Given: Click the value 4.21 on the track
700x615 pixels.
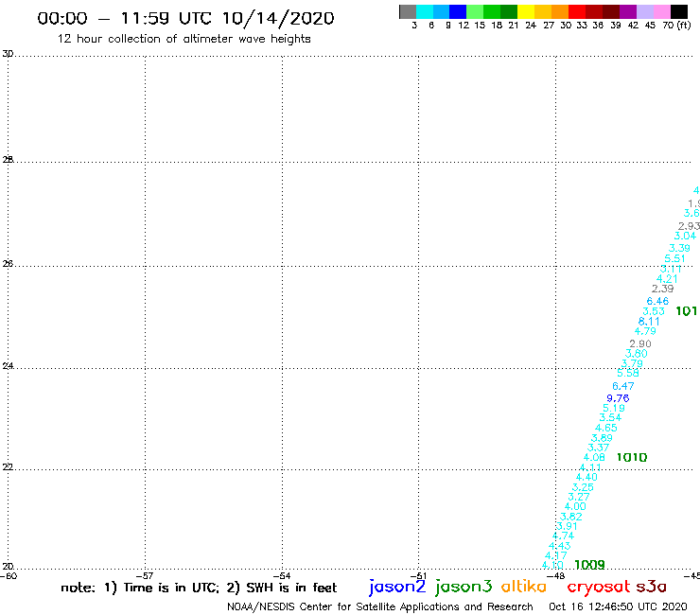Looking at the screenshot, I should click(667, 279).
